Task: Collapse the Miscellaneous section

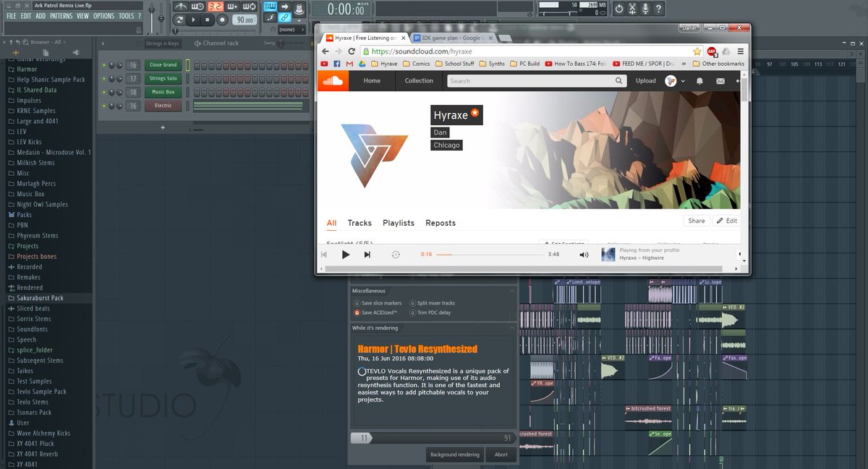Action: tap(513, 291)
